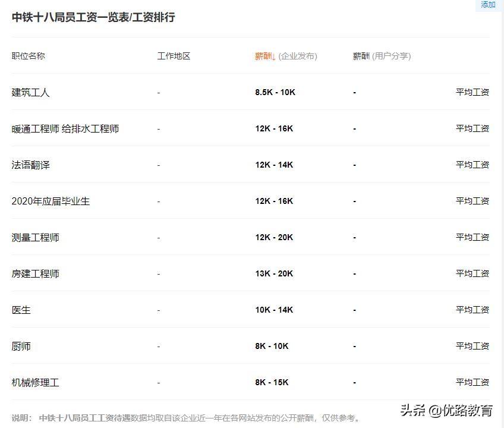Open 测量工程师 job title
The width and height of the screenshot is (504, 428).
tap(35, 238)
